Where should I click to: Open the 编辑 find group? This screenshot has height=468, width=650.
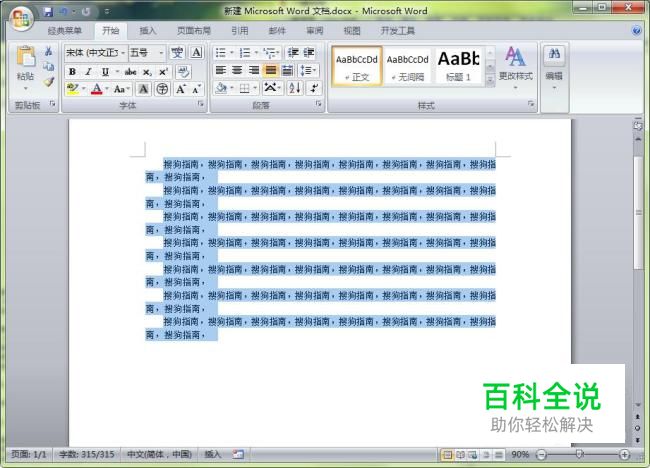554,68
